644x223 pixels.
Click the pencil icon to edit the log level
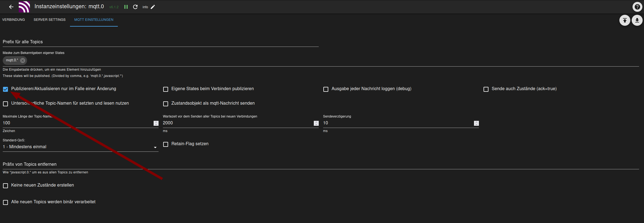(x=153, y=7)
